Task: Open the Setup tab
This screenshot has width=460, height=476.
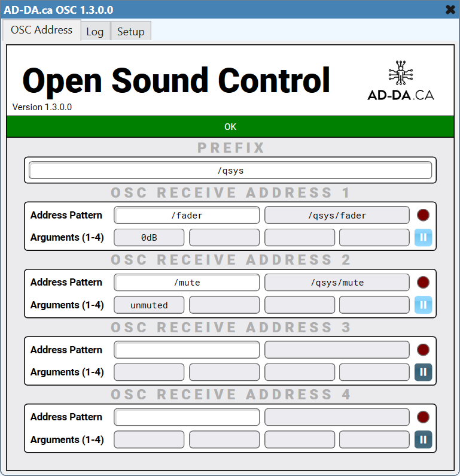Action: (130, 32)
